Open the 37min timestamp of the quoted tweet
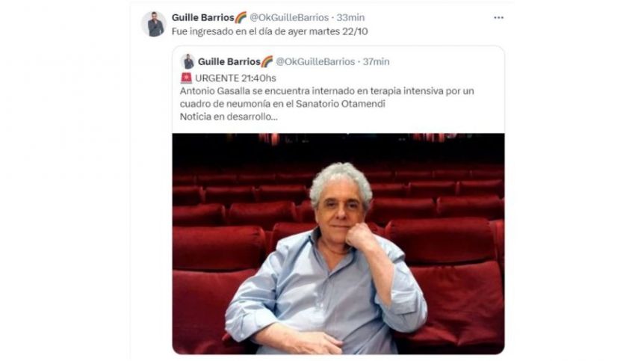Screen dimensions: 644x361 377,61
